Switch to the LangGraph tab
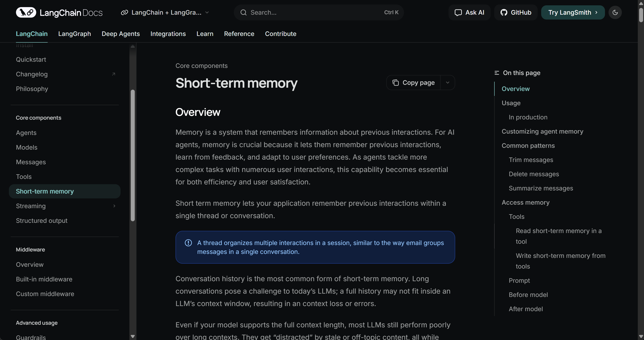644x340 pixels. click(74, 34)
